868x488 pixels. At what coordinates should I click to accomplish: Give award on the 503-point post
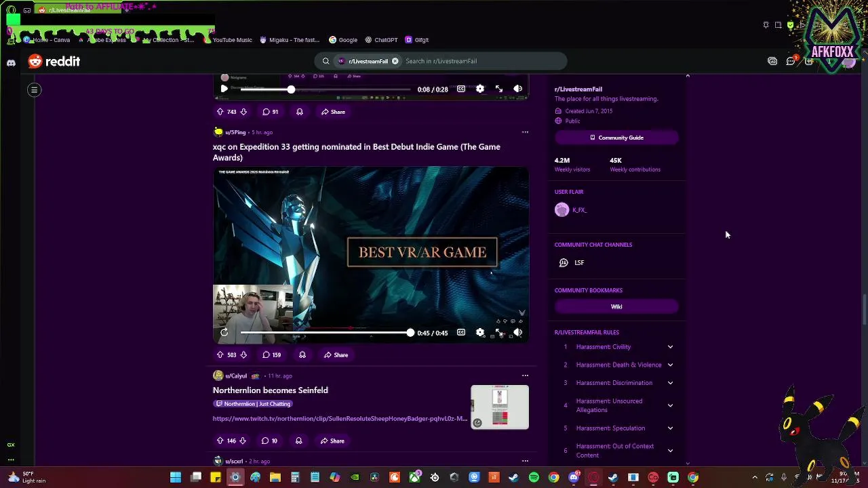[x=302, y=354]
